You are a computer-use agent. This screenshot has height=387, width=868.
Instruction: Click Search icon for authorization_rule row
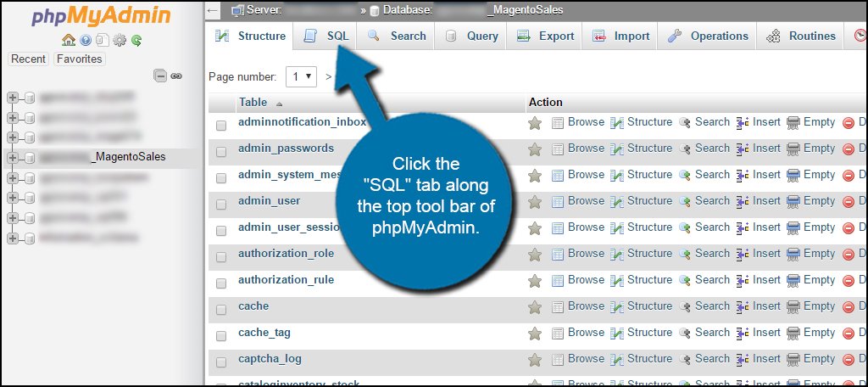[x=685, y=281]
